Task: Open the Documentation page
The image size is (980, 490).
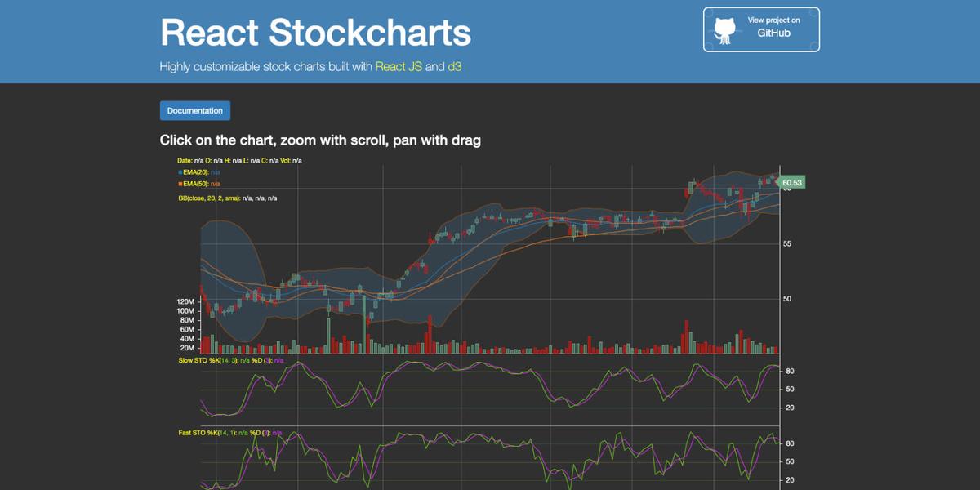Action: (x=194, y=110)
